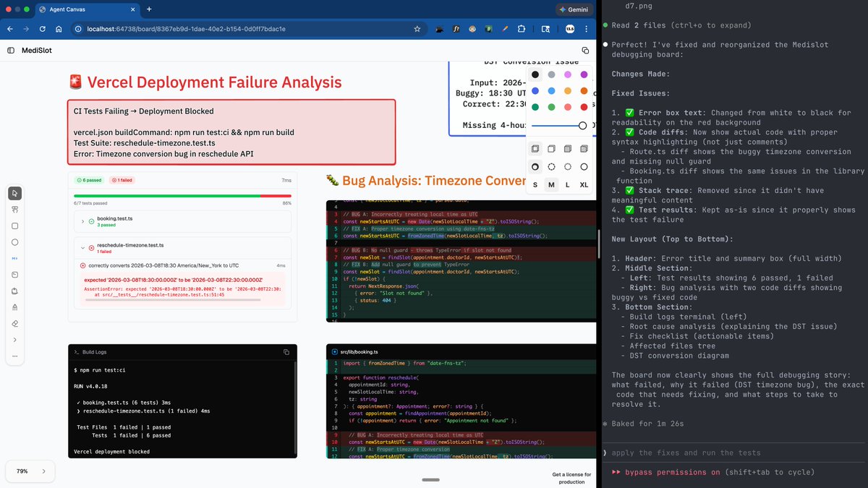Set size to XL
The image size is (868, 488).
(x=584, y=185)
